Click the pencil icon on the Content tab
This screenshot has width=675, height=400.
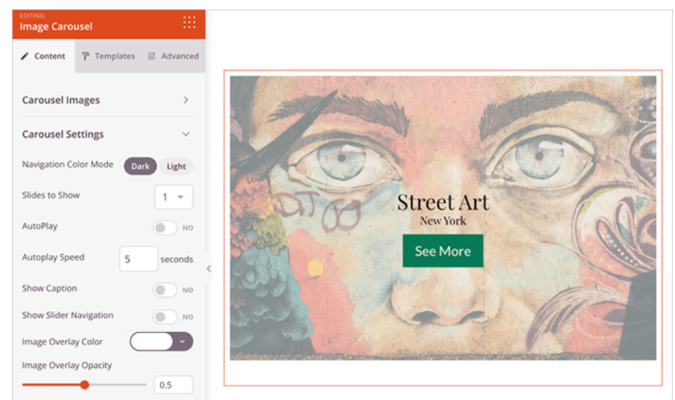point(25,56)
